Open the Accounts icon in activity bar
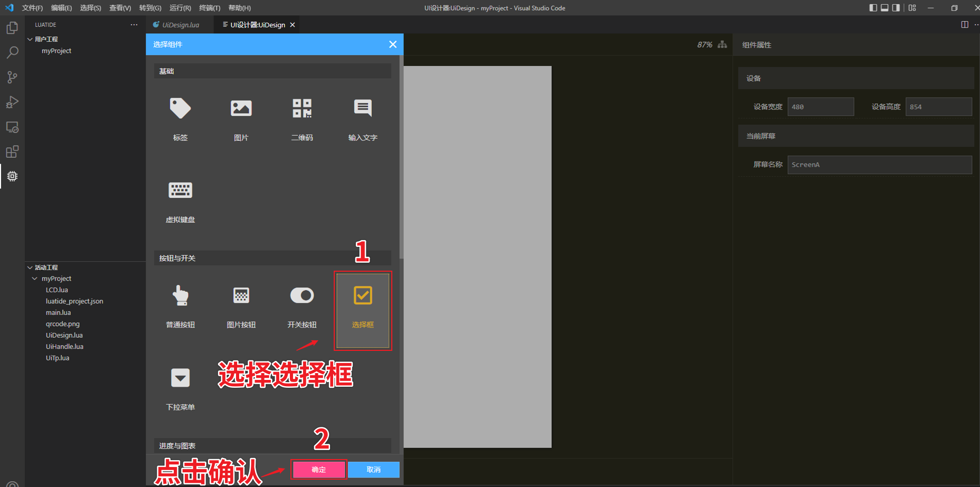 [x=12, y=484]
